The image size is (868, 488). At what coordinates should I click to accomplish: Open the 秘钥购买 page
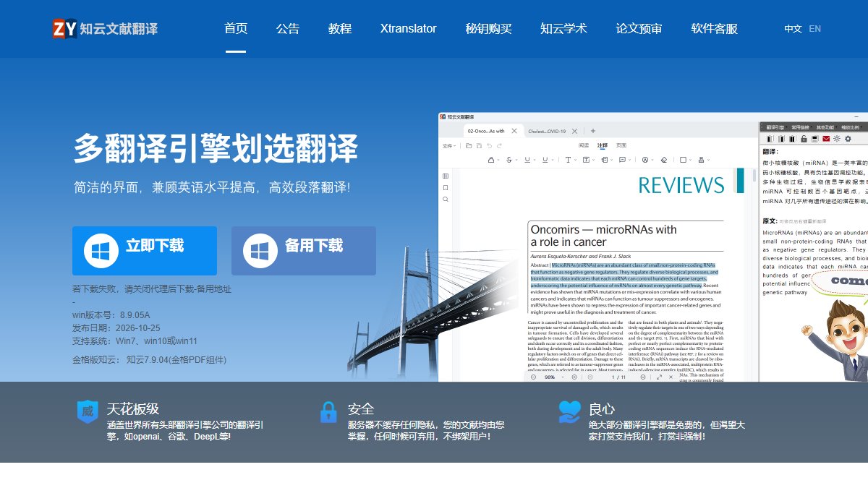[489, 29]
